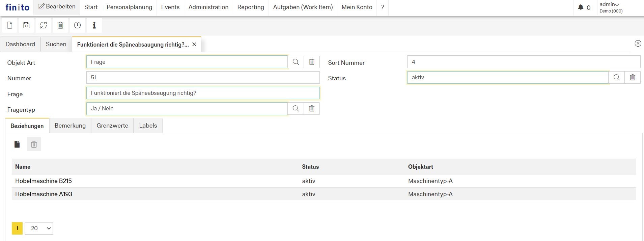644x241 pixels.
Task: Select the Hobelmaschine B215 row
Action: pyautogui.click(x=44, y=181)
